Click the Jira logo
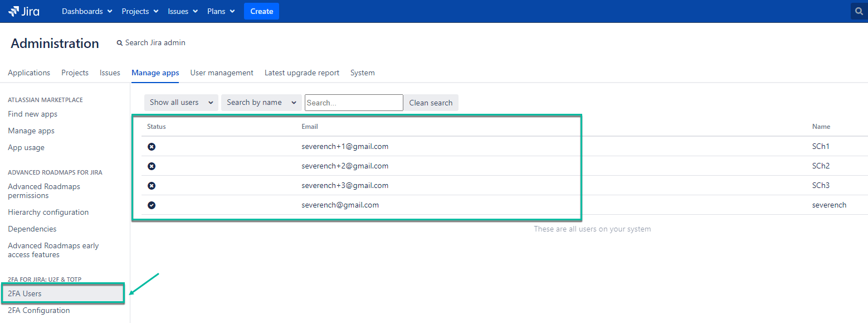The width and height of the screenshot is (868, 323). [23, 11]
